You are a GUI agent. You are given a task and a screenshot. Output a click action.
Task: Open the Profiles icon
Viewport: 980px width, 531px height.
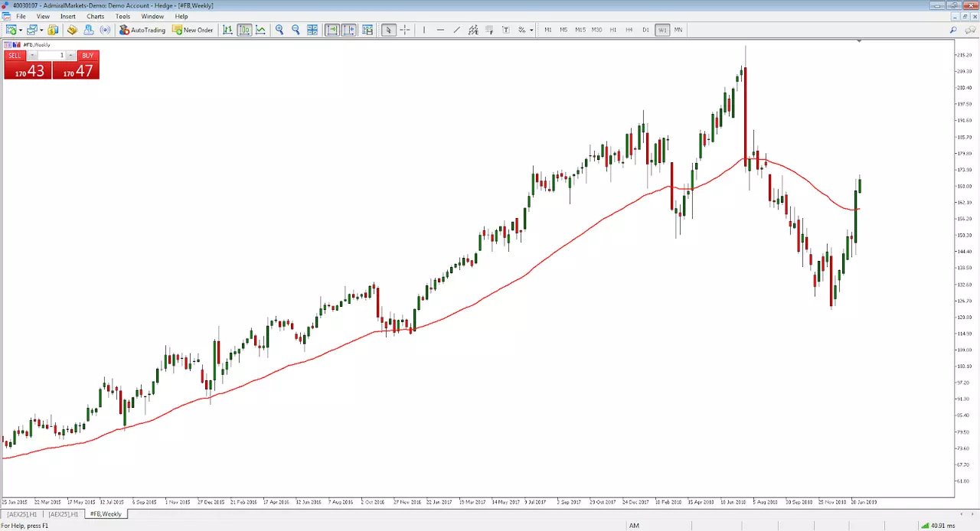click(32, 30)
